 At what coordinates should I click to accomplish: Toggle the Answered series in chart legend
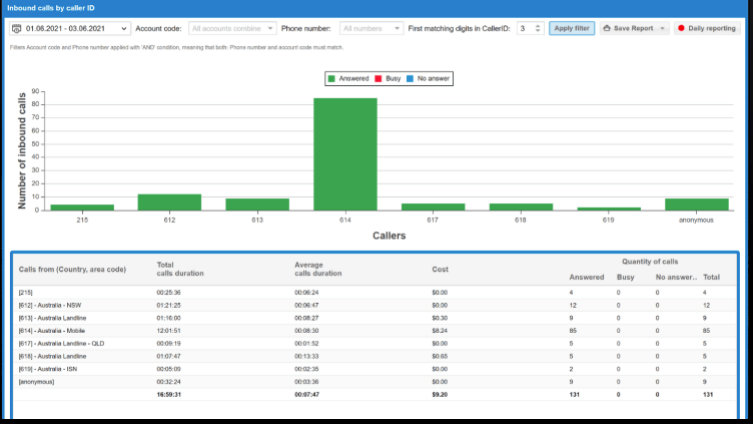point(350,77)
